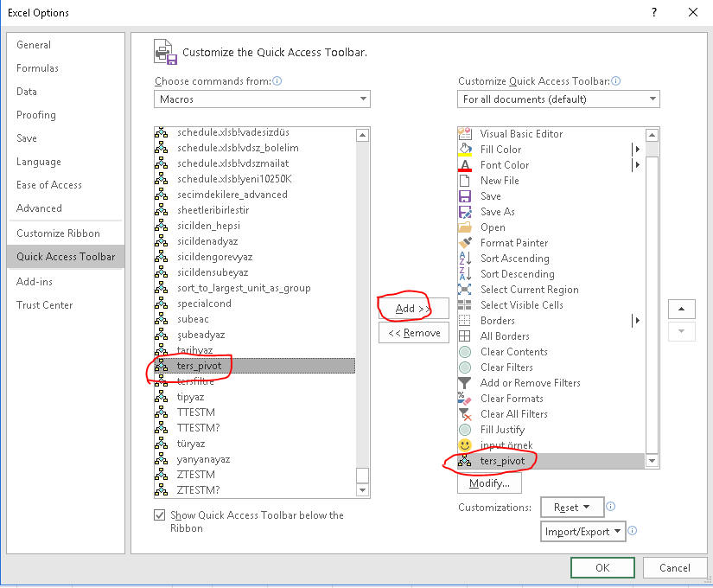Select the sort_to_largest_unit_as_group macro

point(255,288)
